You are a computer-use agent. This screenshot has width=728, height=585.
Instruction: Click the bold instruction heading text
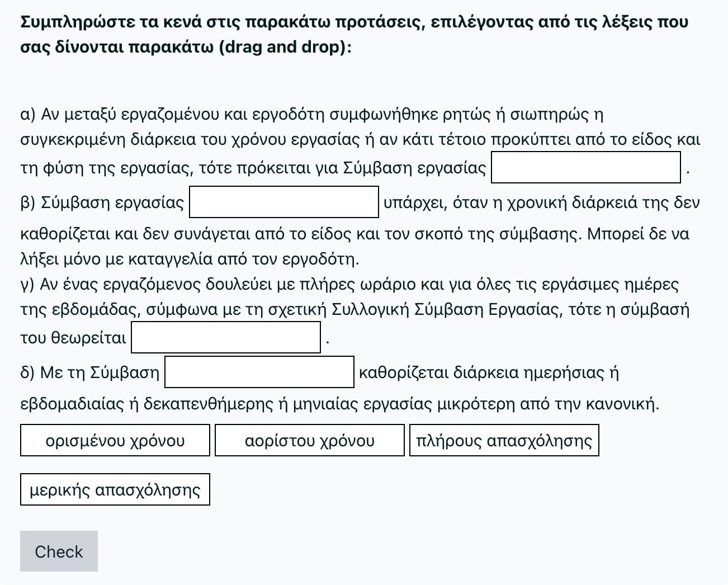354,34
